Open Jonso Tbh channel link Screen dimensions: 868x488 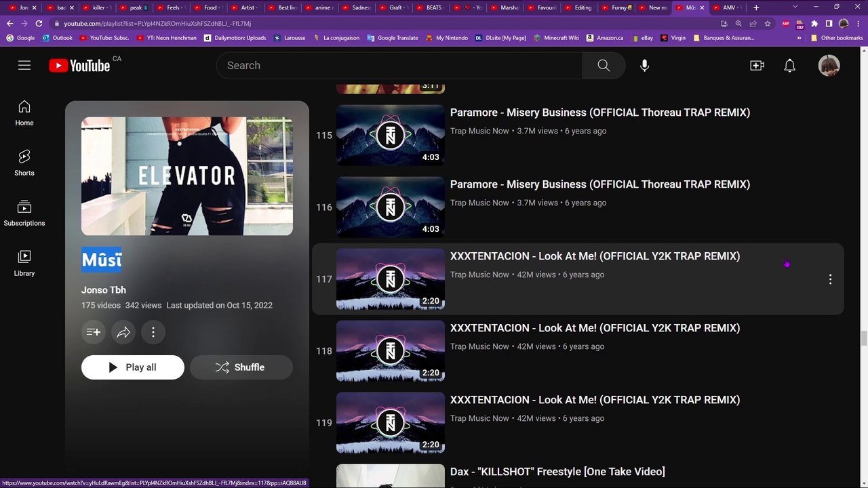[x=104, y=290]
